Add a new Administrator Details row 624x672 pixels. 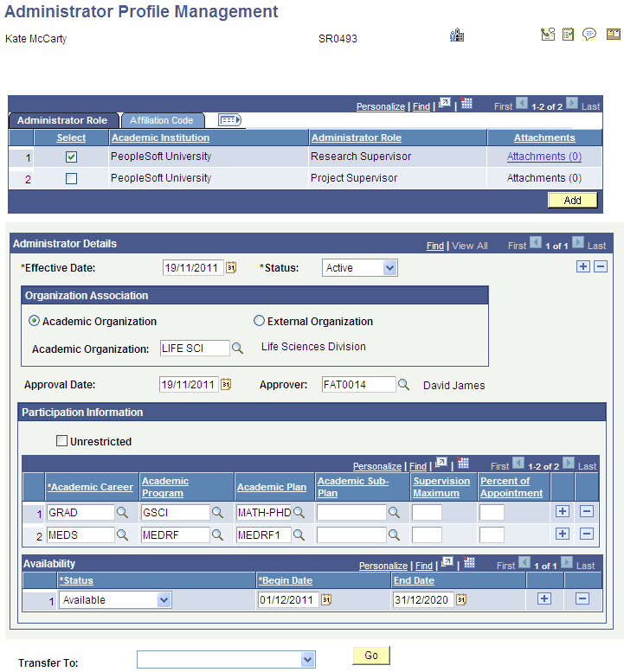[582, 266]
